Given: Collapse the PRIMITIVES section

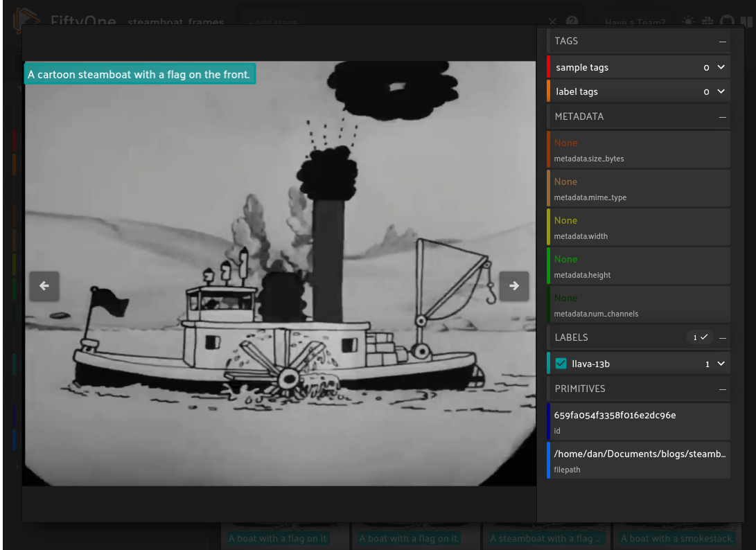Looking at the screenshot, I should tap(722, 389).
